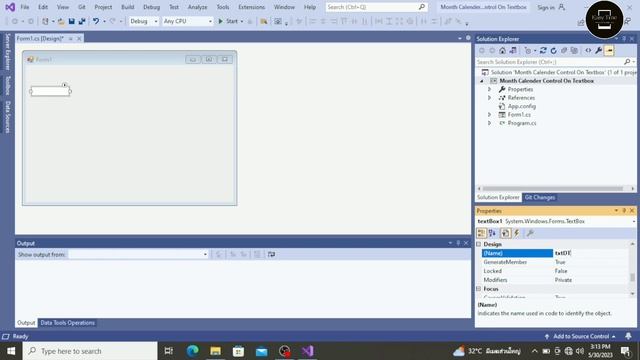
Task: Select the textbox control on Form1
Action: 50,91
